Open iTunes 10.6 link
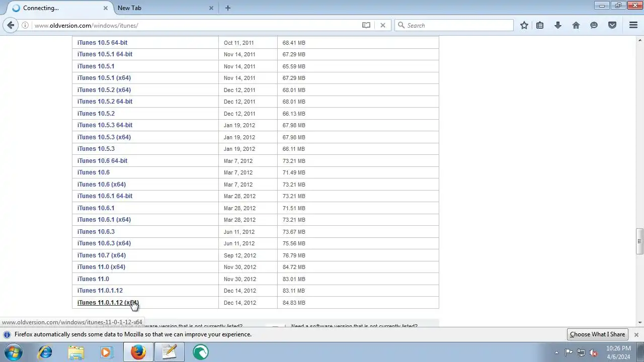 (93, 172)
